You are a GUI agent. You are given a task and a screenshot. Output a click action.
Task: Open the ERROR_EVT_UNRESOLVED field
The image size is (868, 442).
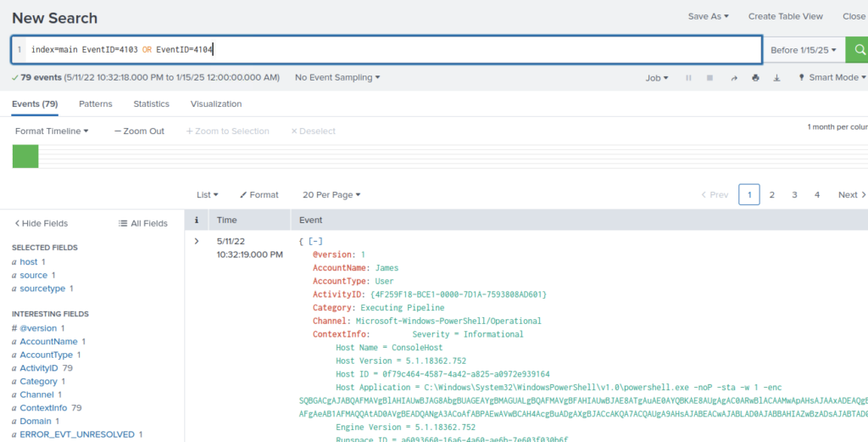click(x=77, y=435)
